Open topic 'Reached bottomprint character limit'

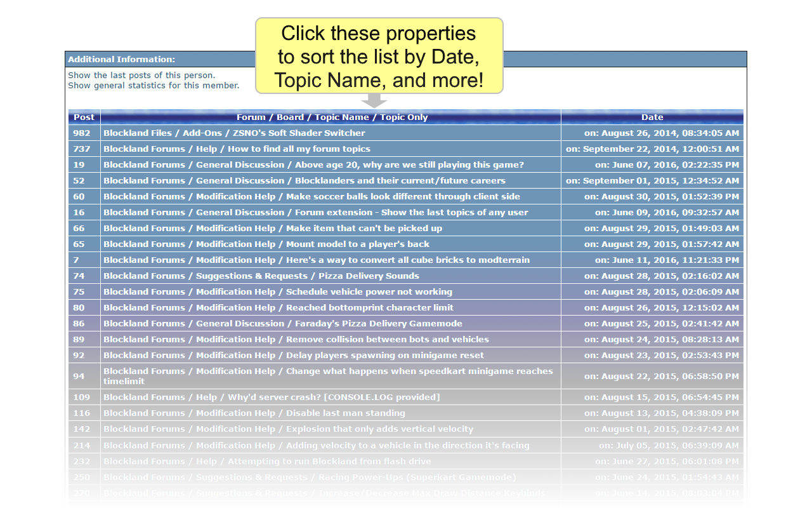click(x=370, y=307)
